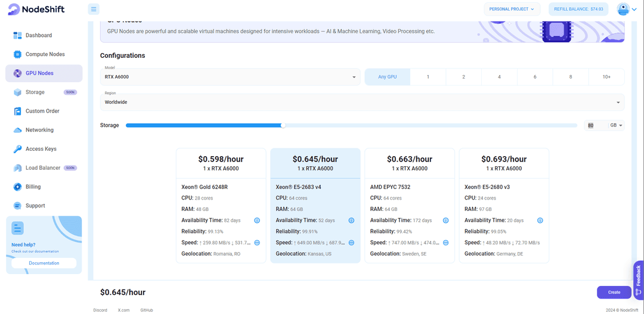
Task: Select the $0.598/hour Romania node card
Action: click(x=221, y=206)
